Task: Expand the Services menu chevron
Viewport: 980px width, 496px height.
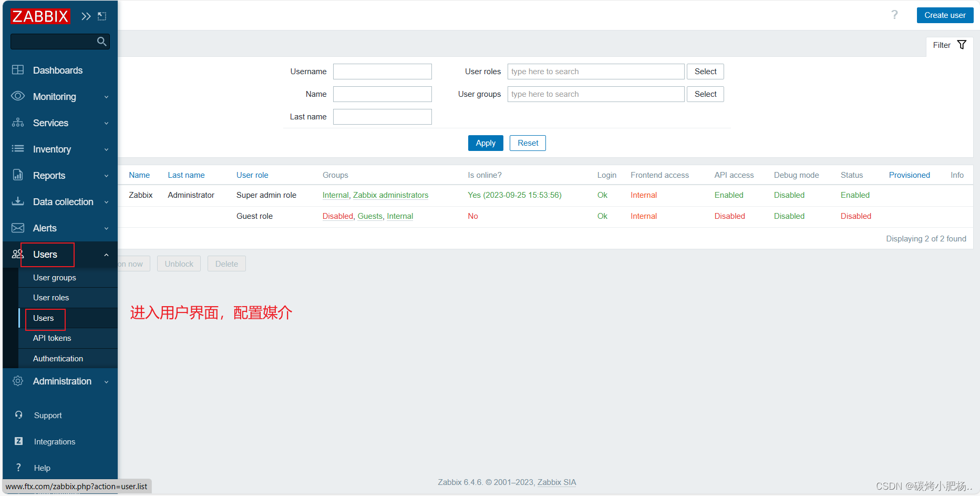Action: [106, 123]
